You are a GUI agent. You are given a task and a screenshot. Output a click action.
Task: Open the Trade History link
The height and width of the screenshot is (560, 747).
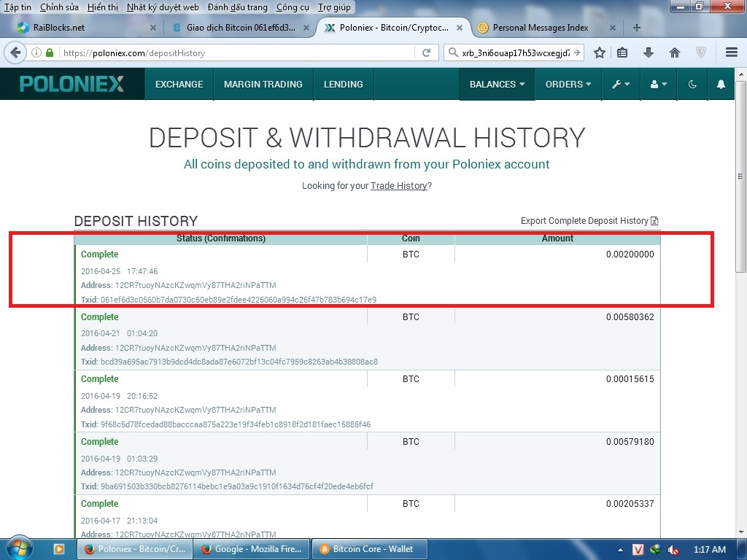coord(399,186)
